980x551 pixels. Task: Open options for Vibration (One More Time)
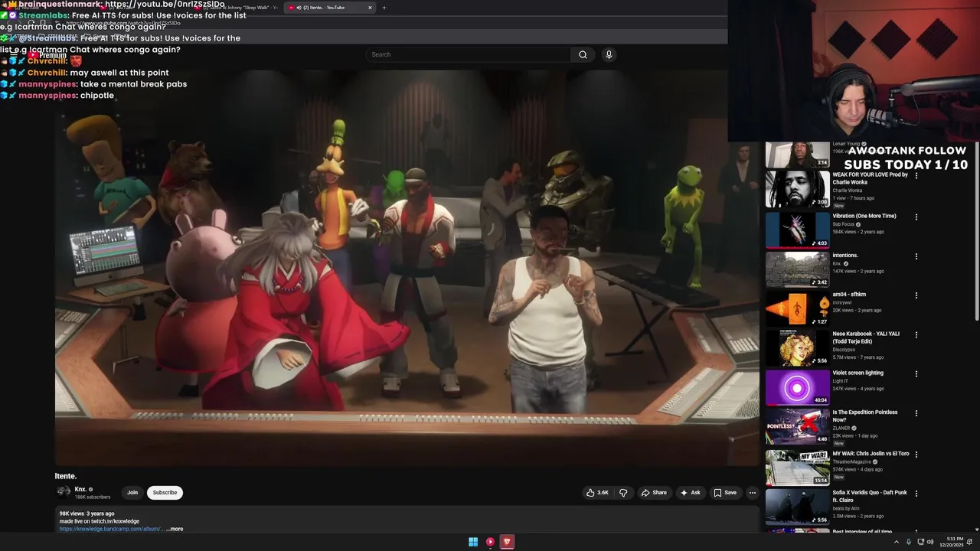pyautogui.click(x=916, y=217)
